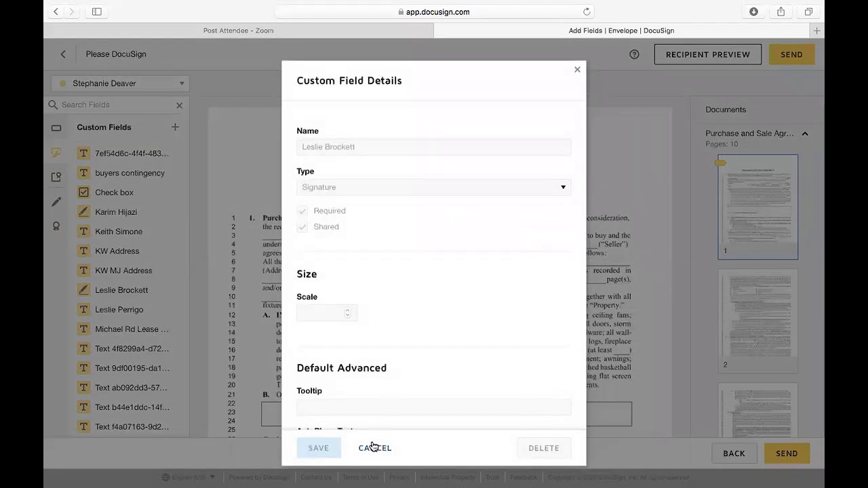Close the Custom Field Details dialog
The width and height of the screenshot is (868, 488).
pyautogui.click(x=577, y=69)
